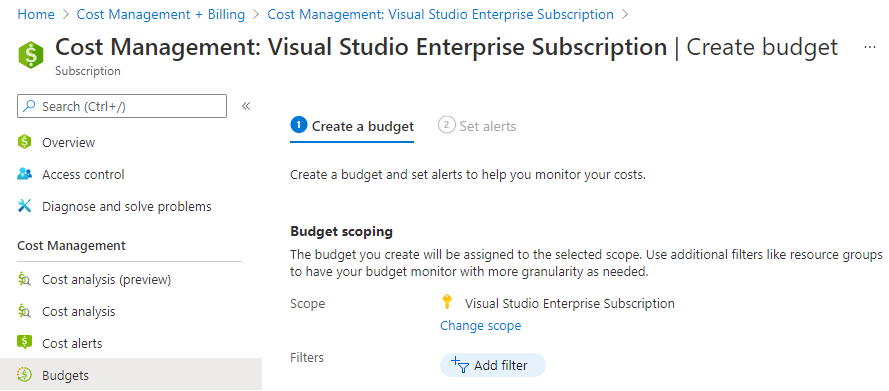Image resolution: width=889 pixels, height=391 pixels.
Task: Click the page title text
Action: pyautogui.click(x=447, y=46)
